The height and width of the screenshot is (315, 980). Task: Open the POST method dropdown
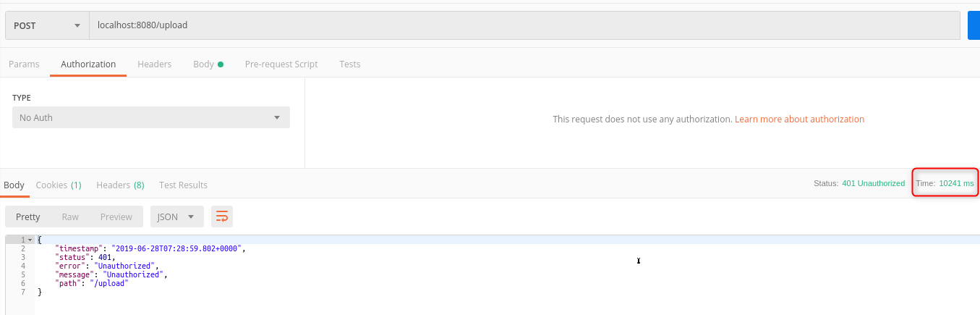click(47, 25)
